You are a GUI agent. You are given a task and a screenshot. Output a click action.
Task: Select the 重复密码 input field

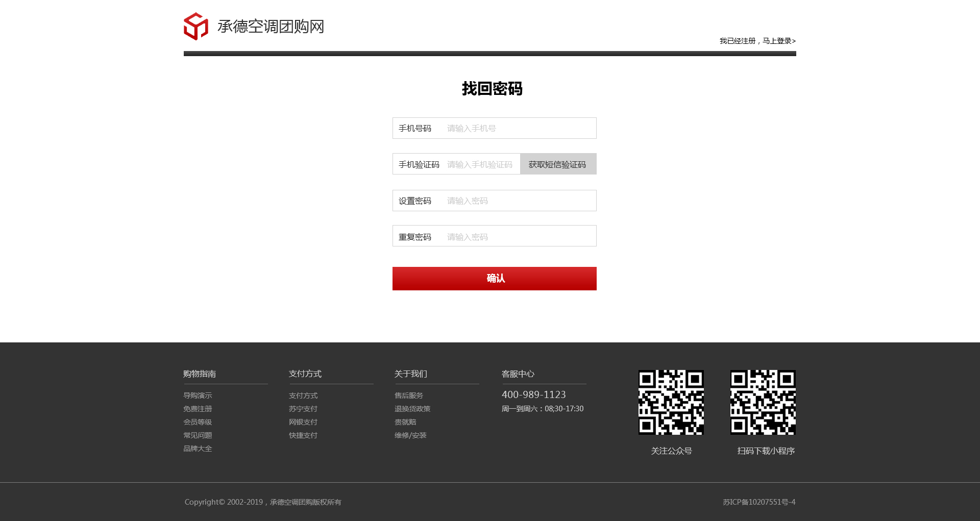pos(518,237)
